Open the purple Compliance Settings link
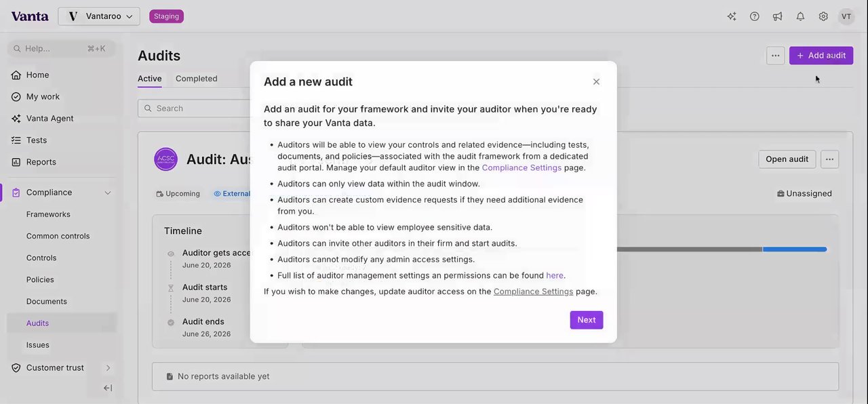 click(x=521, y=167)
